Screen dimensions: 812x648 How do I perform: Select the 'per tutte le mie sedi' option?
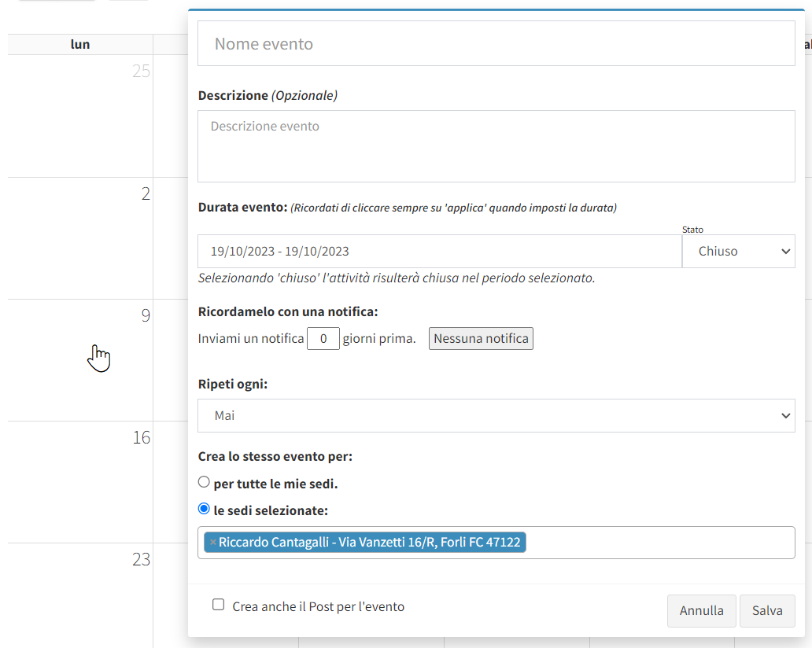(205, 482)
